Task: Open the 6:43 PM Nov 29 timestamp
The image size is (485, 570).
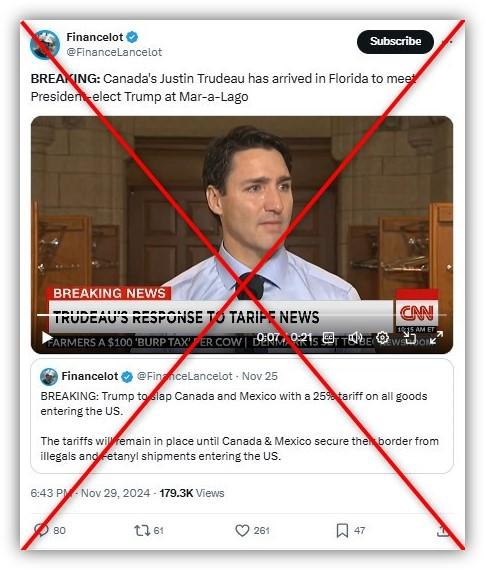Action: 90,493
